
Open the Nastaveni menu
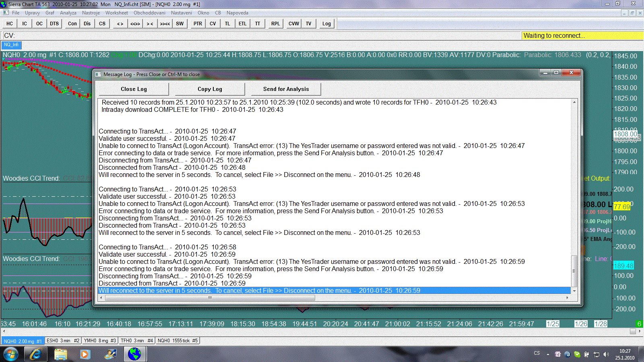(x=182, y=13)
